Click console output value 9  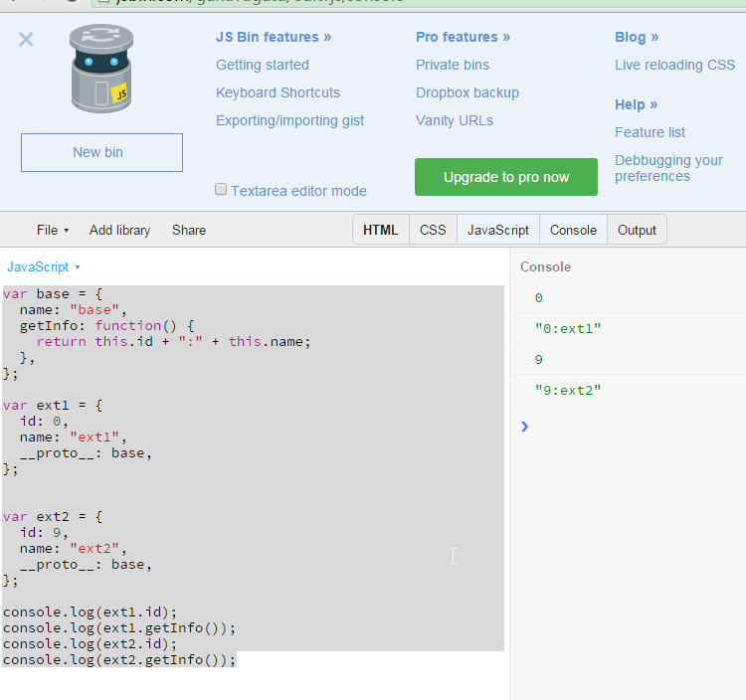pos(538,360)
